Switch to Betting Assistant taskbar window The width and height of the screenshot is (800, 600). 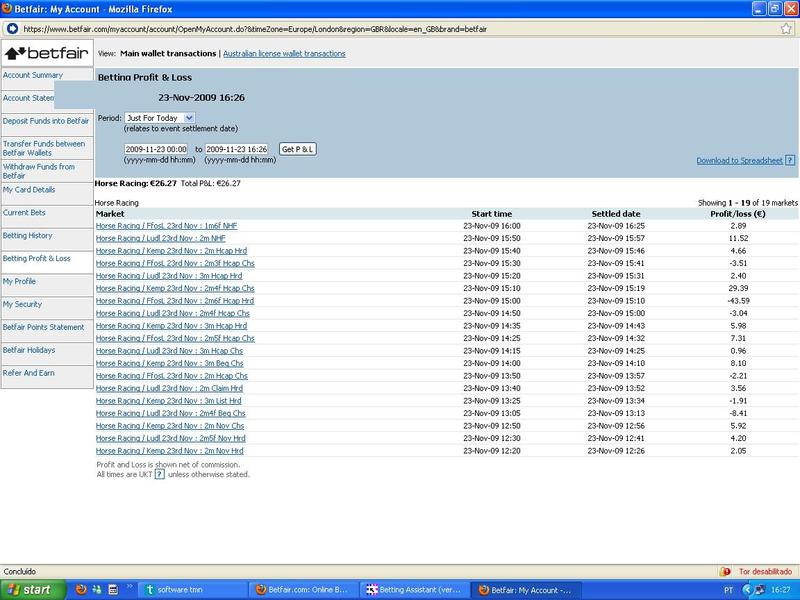tap(415, 590)
